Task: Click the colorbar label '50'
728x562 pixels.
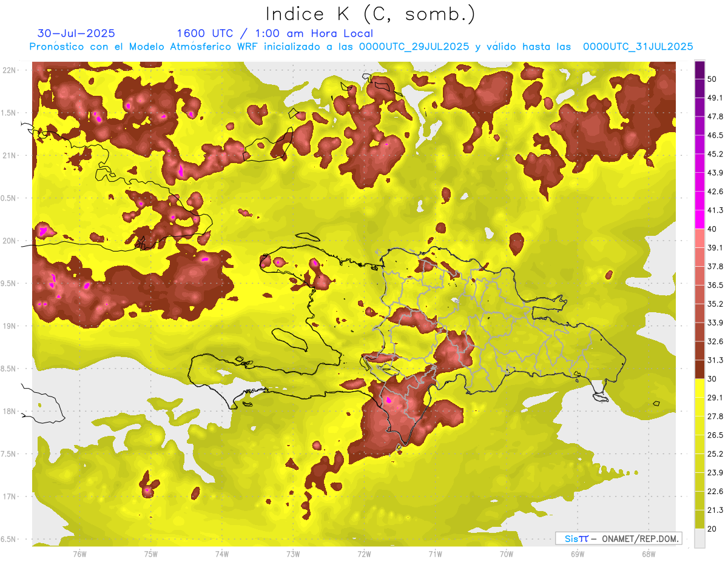Action: 712,79
